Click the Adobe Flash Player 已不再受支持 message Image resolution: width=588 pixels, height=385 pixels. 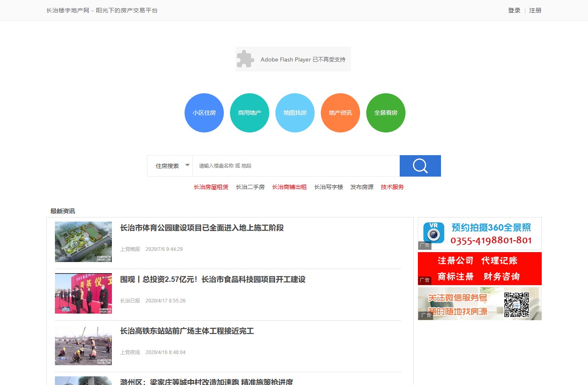(x=303, y=59)
